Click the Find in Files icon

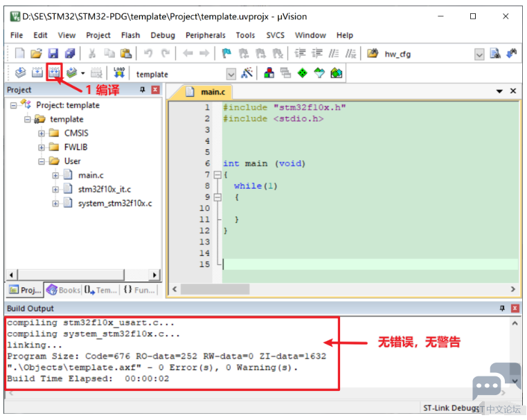(373, 53)
